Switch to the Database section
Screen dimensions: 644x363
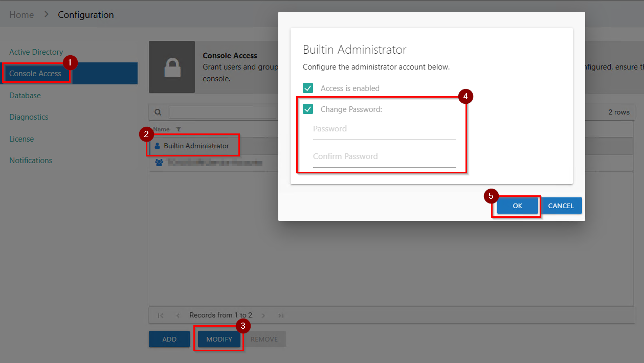[x=25, y=95]
